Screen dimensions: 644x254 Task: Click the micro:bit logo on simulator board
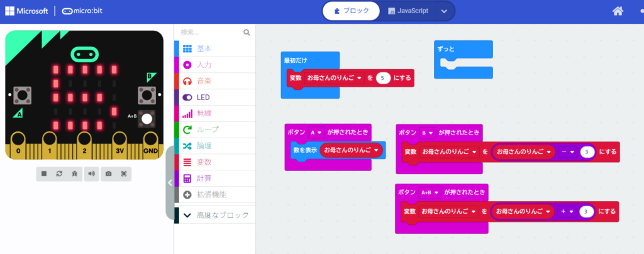coord(84,53)
